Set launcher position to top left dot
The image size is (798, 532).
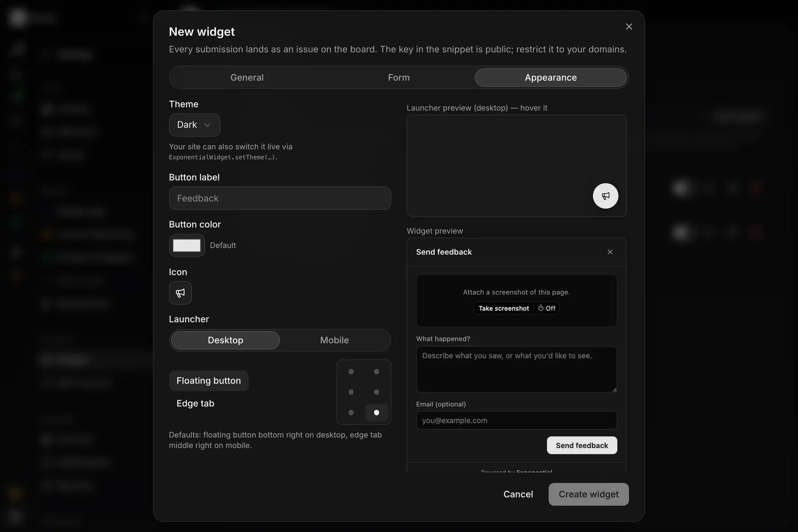click(x=351, y=372)
